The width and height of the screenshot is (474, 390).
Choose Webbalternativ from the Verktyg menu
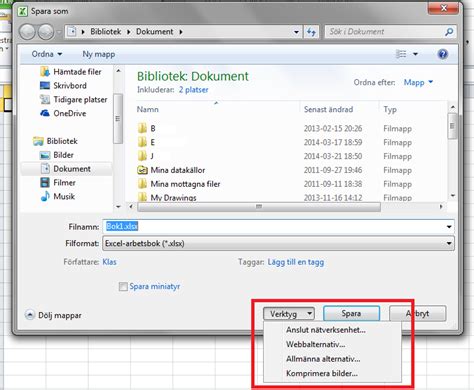(x=315, y=344)
